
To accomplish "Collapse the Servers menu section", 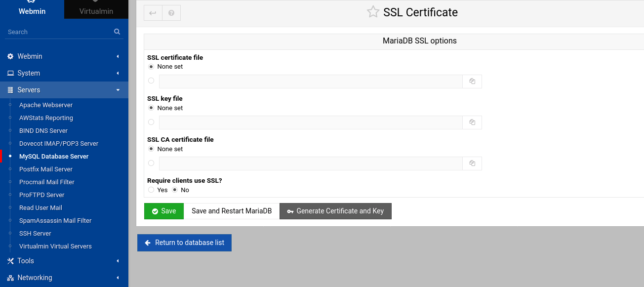I will 64,90.
